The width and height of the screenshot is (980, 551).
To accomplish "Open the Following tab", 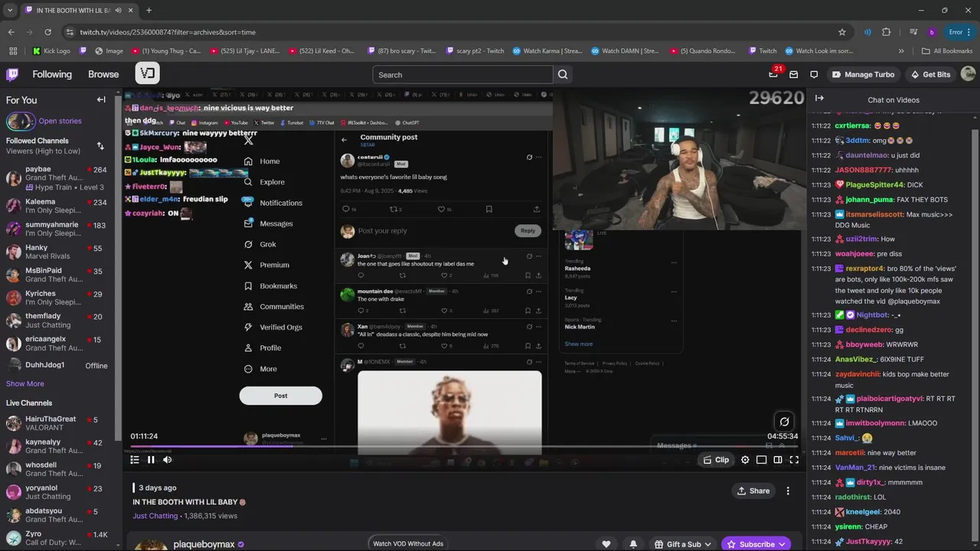I will [52, 74].
